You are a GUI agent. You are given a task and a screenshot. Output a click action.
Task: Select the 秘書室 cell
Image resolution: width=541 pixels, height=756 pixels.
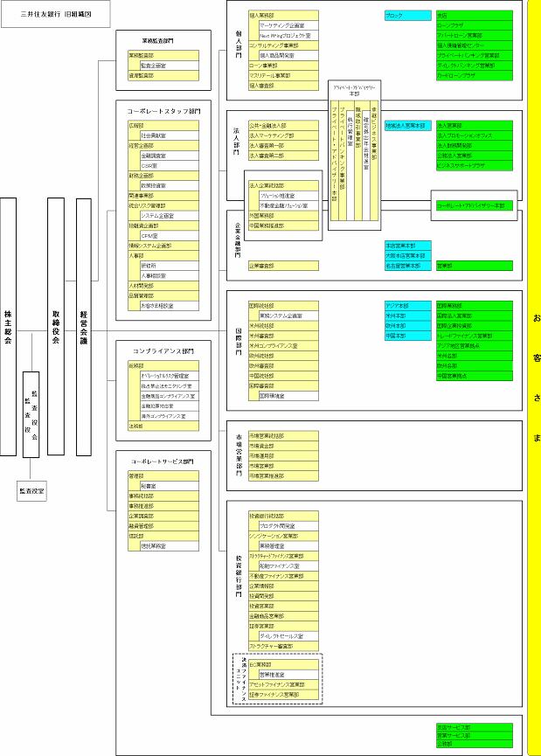click(170, 486)
